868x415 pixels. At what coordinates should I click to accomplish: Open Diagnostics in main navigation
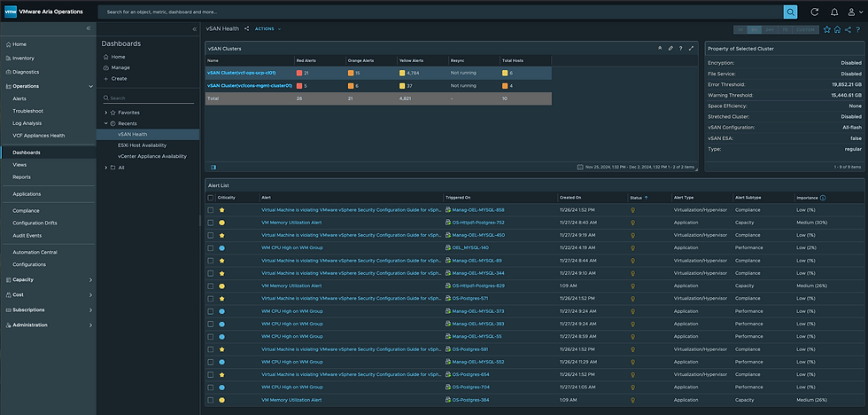click(26, 72)
